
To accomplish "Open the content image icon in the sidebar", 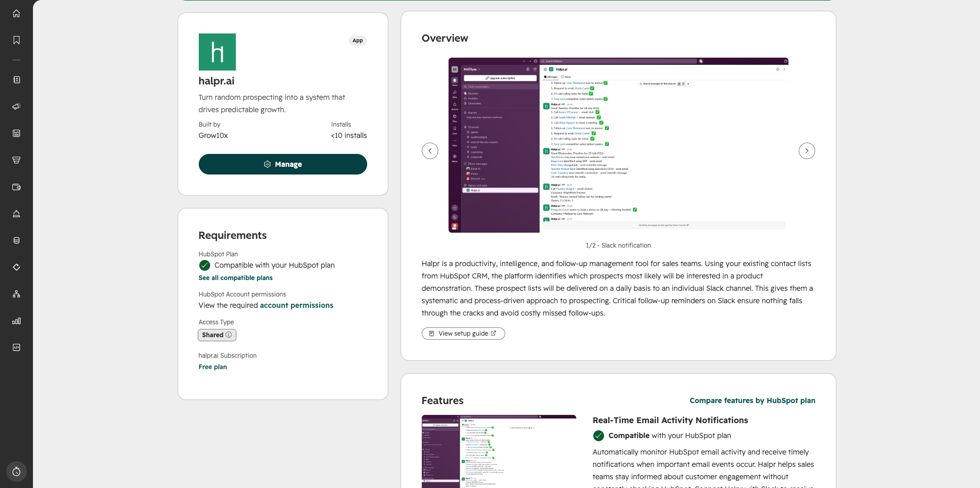I will 16,133.
